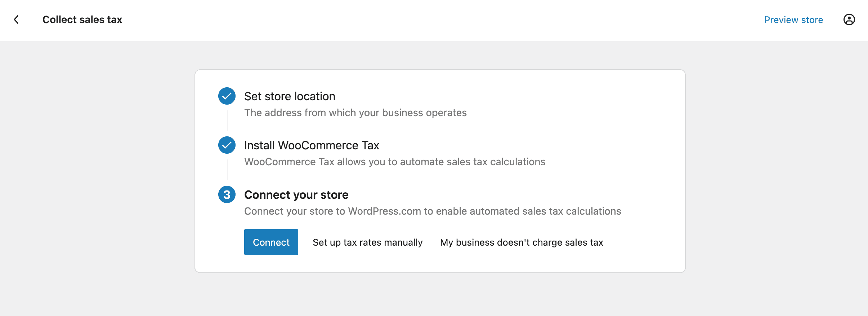Click 'The address from which your business operates'
This screenshot has height=316, width=868.
click(355, 113)
